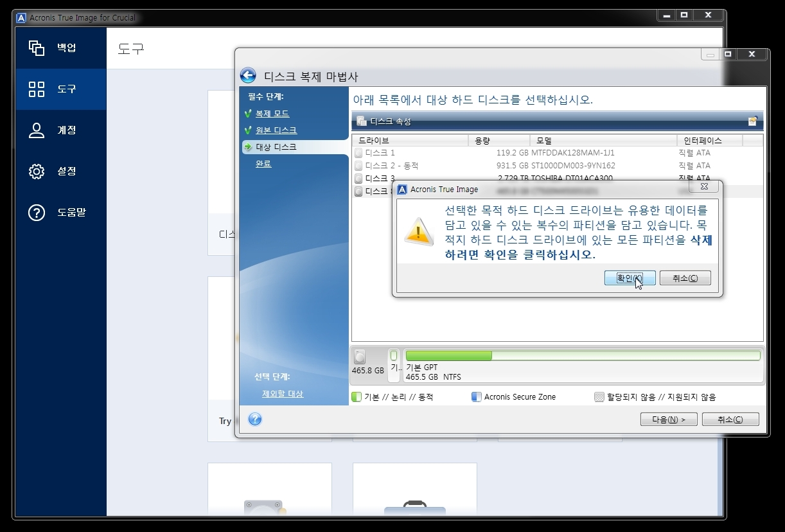
Task: Click the 도구 grid icon in sidebar
Action: coord(37,89)
